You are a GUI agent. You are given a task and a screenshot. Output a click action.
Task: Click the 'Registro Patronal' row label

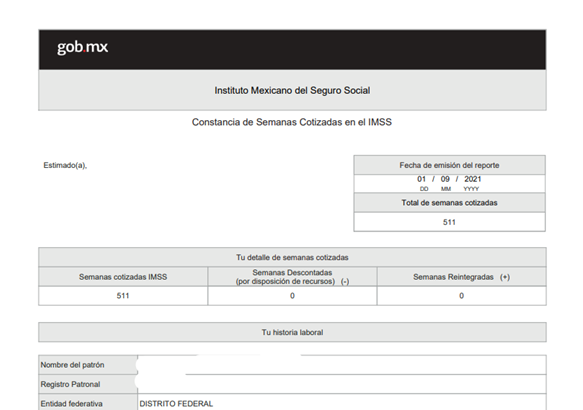point(70,384)
